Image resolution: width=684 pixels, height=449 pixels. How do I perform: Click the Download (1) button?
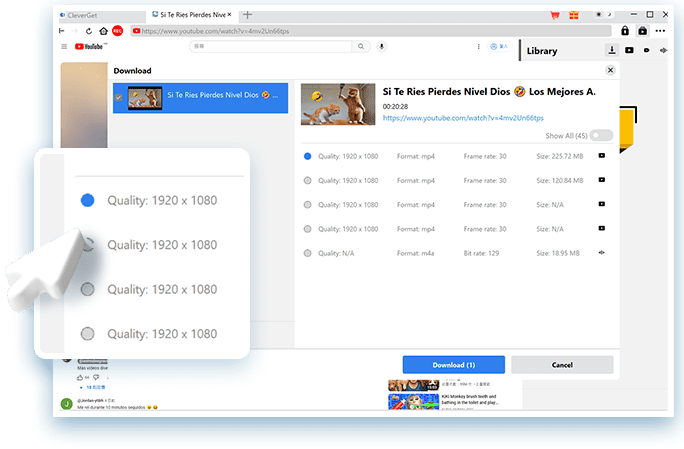click(454, 365)
